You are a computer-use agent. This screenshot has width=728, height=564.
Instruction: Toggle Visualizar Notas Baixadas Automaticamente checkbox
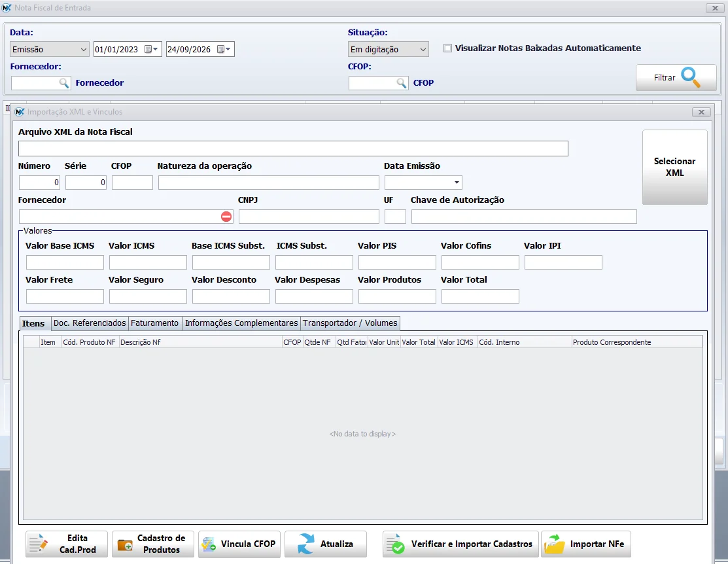click(x=447, y=48)
